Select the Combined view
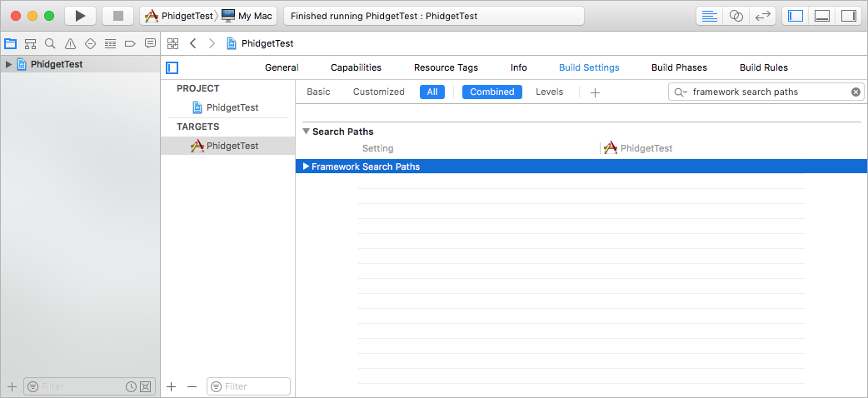 click(492, 92)
